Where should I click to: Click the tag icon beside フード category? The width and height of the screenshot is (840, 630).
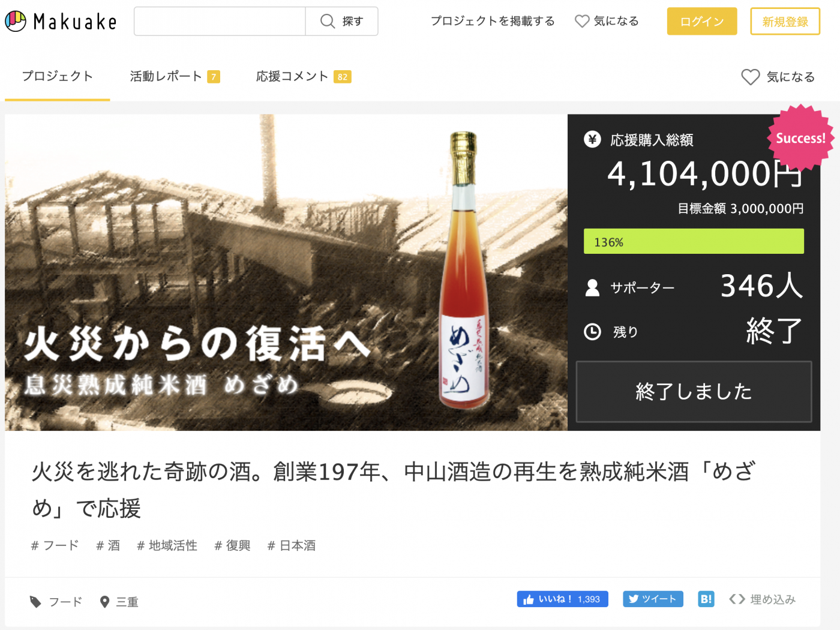36,602
